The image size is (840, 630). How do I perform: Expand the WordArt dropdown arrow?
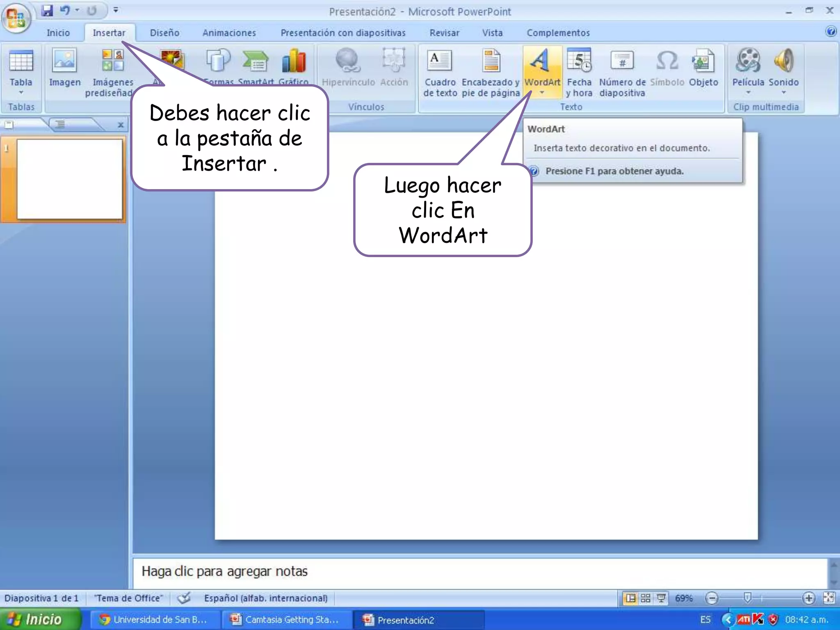pos(542,93)
